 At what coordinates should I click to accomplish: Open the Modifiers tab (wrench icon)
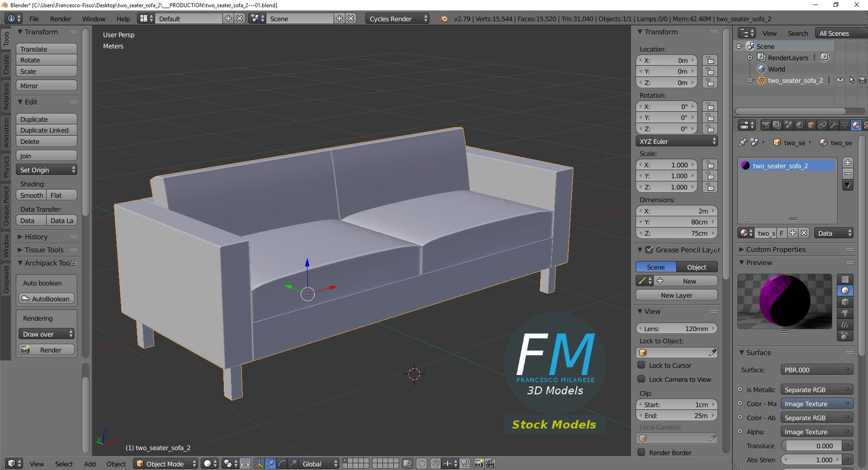pos(834,125)
